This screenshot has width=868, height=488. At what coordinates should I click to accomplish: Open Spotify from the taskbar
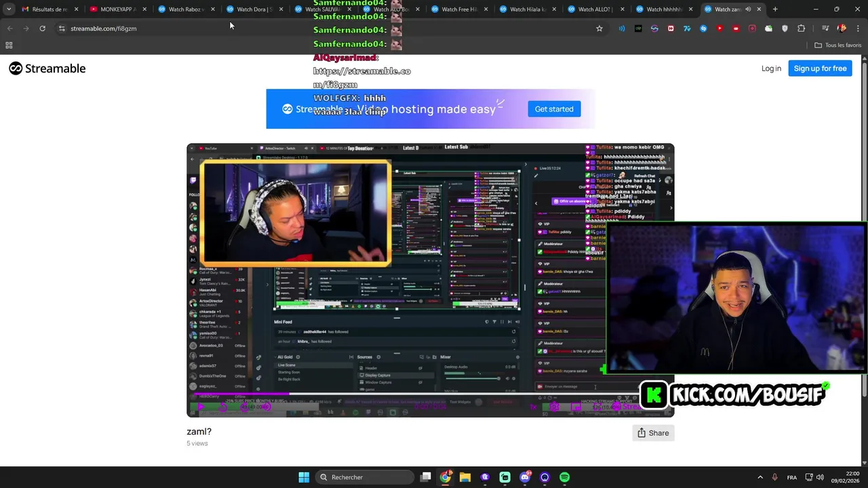(565, 477)
